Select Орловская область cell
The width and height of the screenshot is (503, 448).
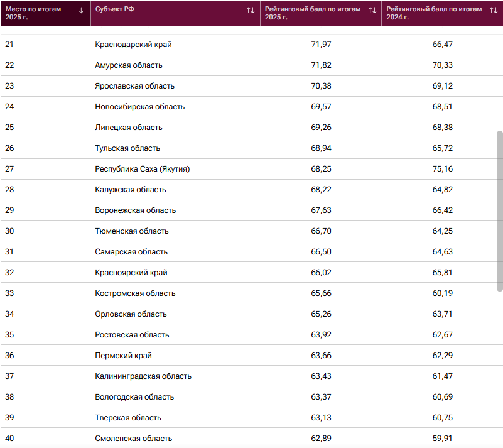click(131, 314)
